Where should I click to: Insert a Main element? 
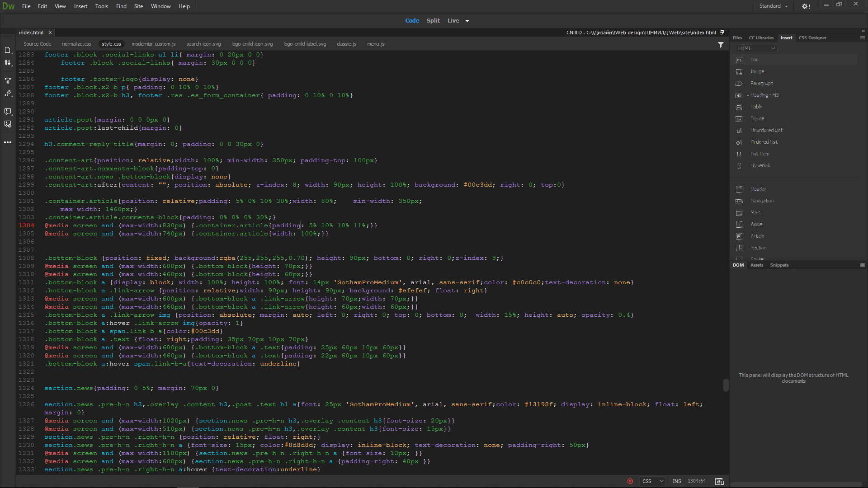(755, 212)
